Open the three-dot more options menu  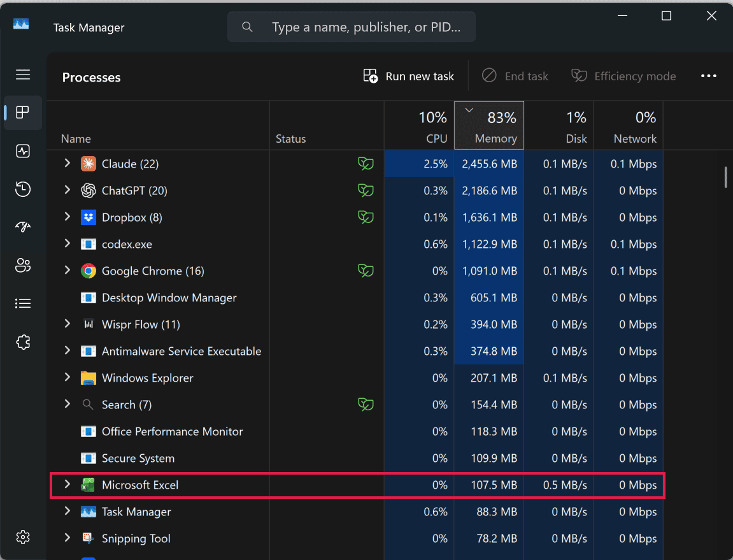(x=709, y=76)
